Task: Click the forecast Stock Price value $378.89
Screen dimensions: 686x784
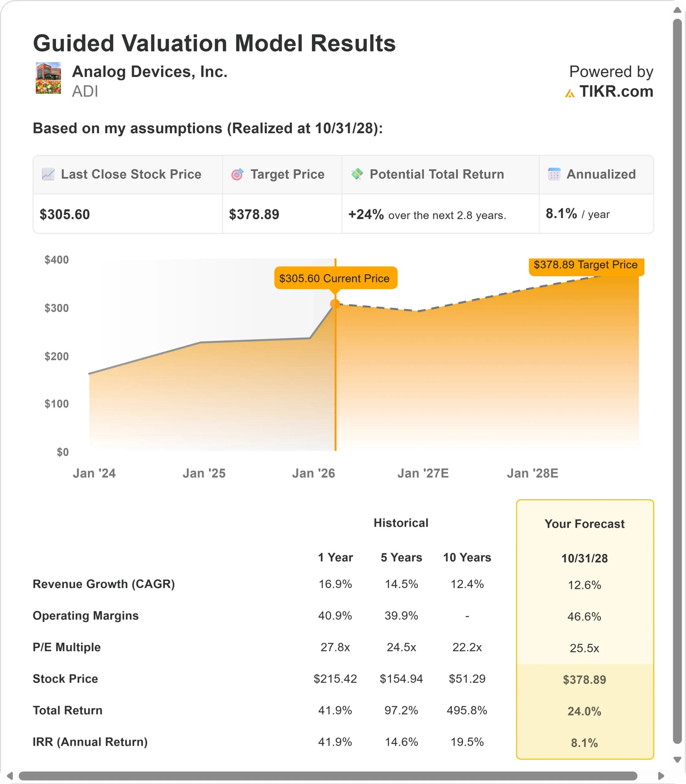Action: 584,680
